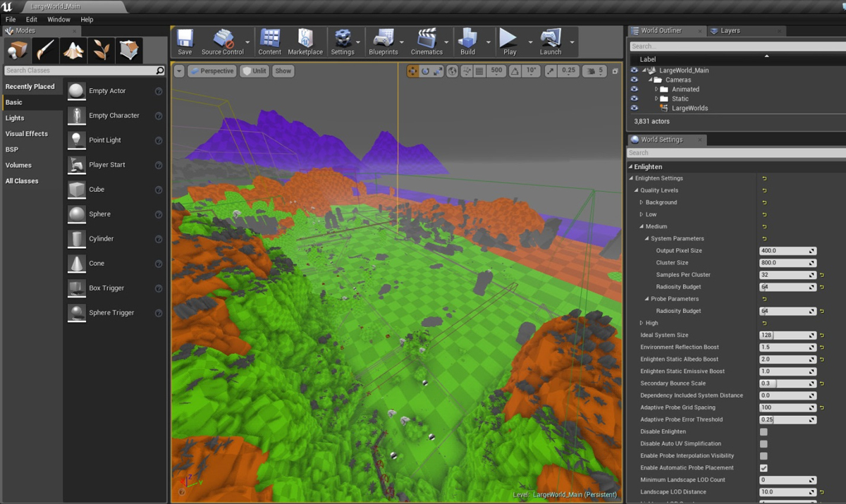This screenshot has height=504, width=846.
Task: Uncheck Enable Automatic Probe Placement
Action: pos(764,467)
